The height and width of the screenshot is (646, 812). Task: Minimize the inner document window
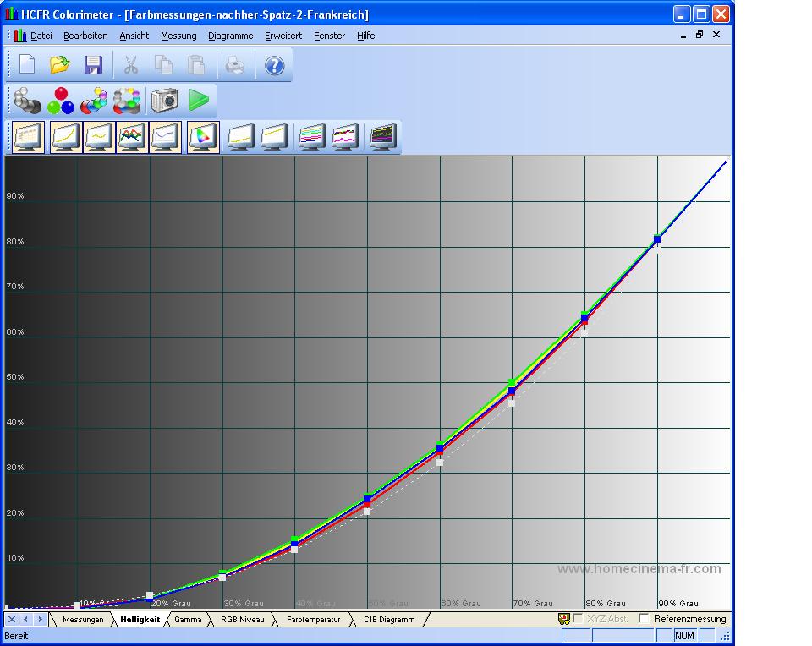683,36
